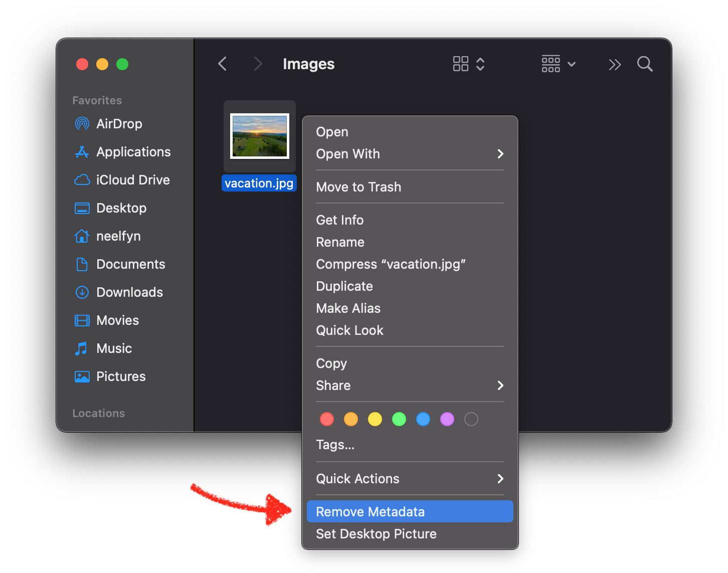Switch view using the icon grid control

(x=468, y=64)
